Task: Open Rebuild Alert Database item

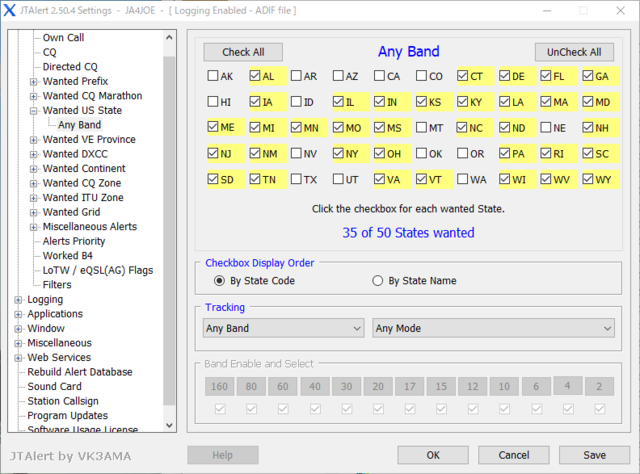Action: [80, 372]
